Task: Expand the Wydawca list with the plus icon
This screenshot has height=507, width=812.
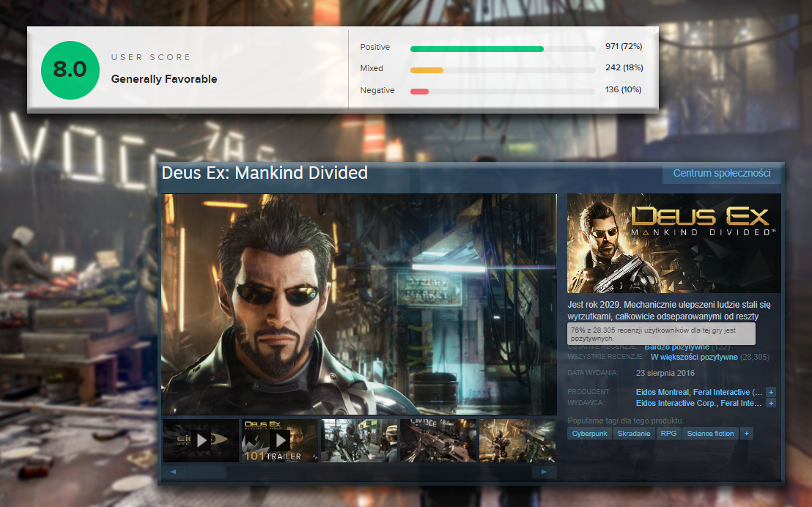Action: [x=769, y=403]
